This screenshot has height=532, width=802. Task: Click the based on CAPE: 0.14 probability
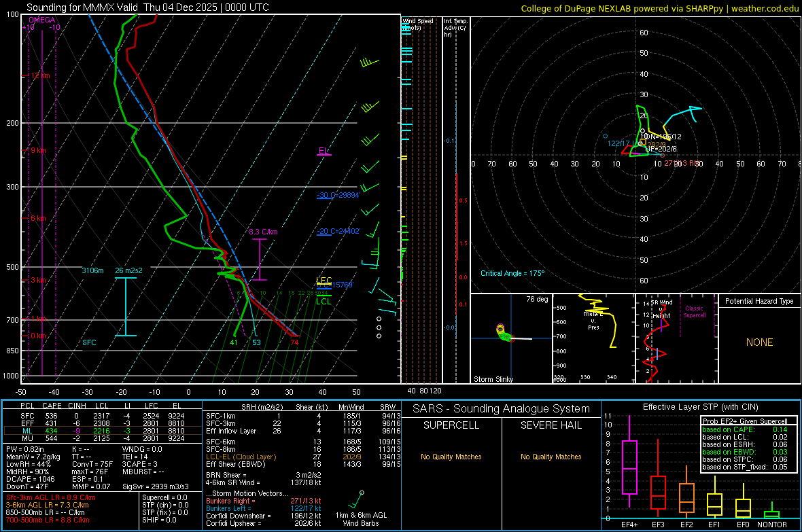(745, 429)
